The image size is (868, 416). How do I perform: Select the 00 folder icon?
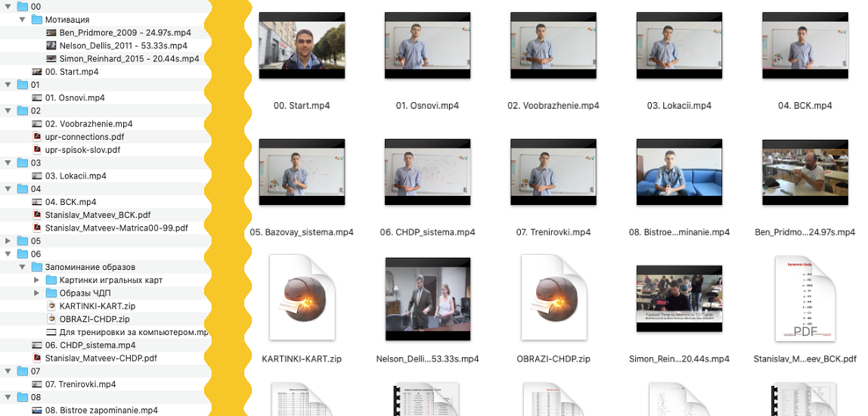tap(22, 7)
